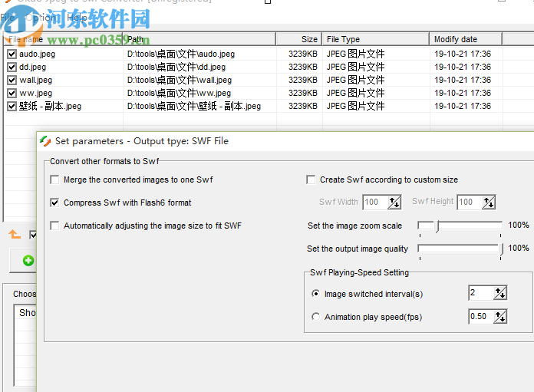Enable Merge the converted images to one Swf
The height and width of the screenshot is (392, 534).
pos(54,180)
